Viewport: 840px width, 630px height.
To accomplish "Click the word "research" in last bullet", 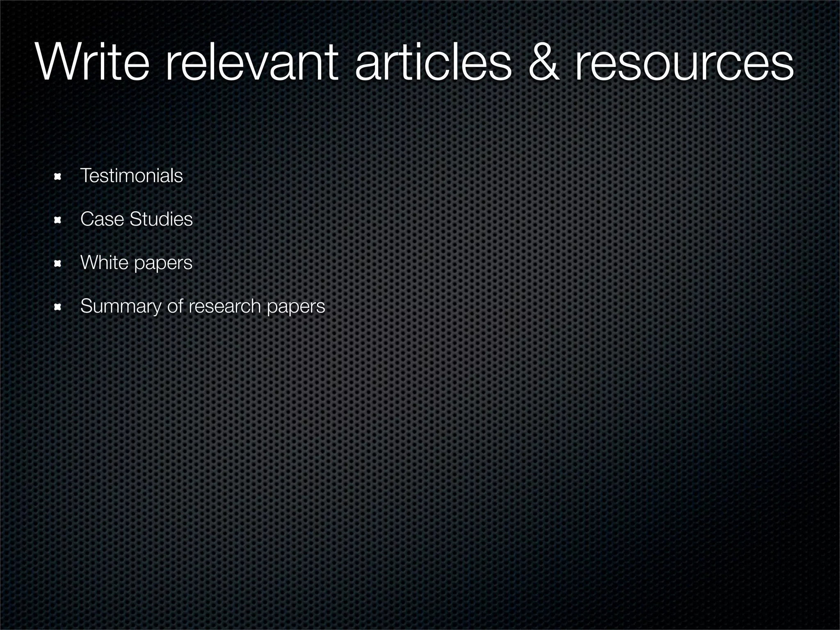I will click(x=224, y=306).
